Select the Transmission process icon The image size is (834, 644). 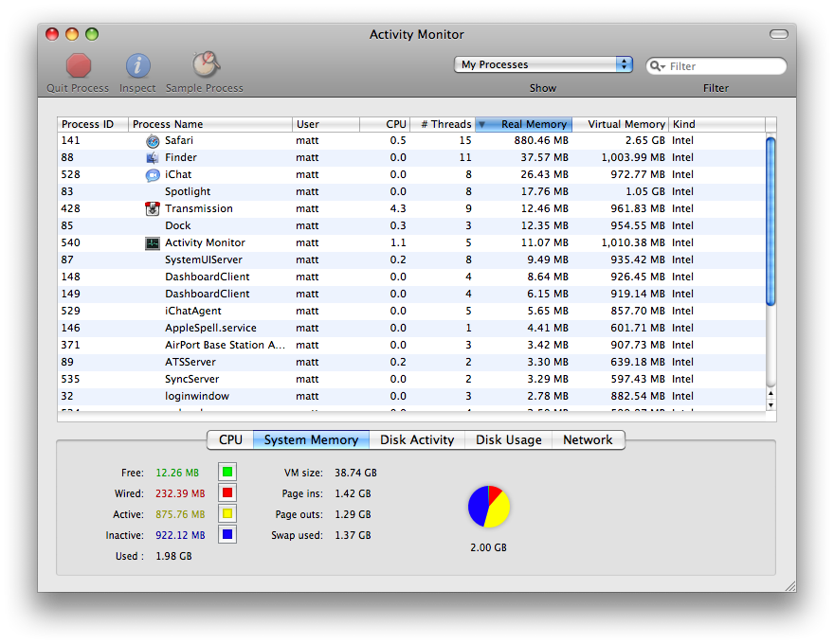pos(153,208)
